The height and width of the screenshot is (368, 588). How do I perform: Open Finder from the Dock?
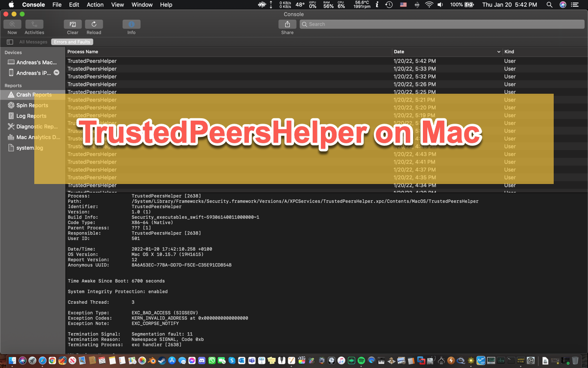click(12, 361)
